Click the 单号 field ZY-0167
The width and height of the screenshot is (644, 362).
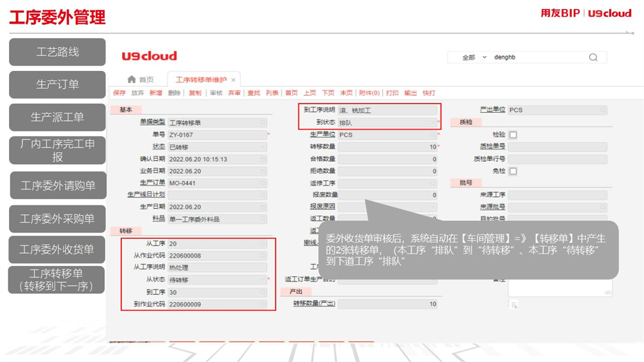[x=218, y=135]
